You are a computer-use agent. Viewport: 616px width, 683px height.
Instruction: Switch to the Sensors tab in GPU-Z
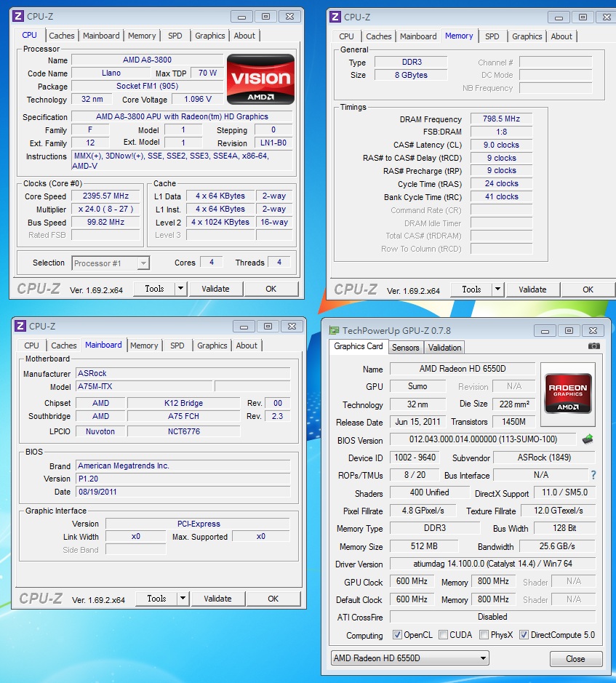[x=405, y=348]
